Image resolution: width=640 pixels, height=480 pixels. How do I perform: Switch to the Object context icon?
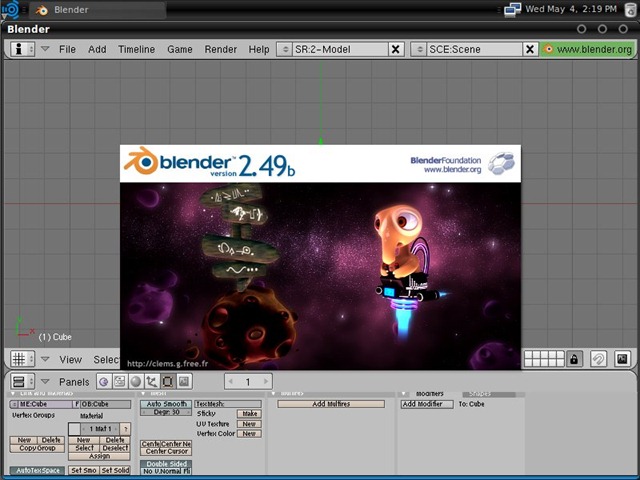(x=151, y=382)
